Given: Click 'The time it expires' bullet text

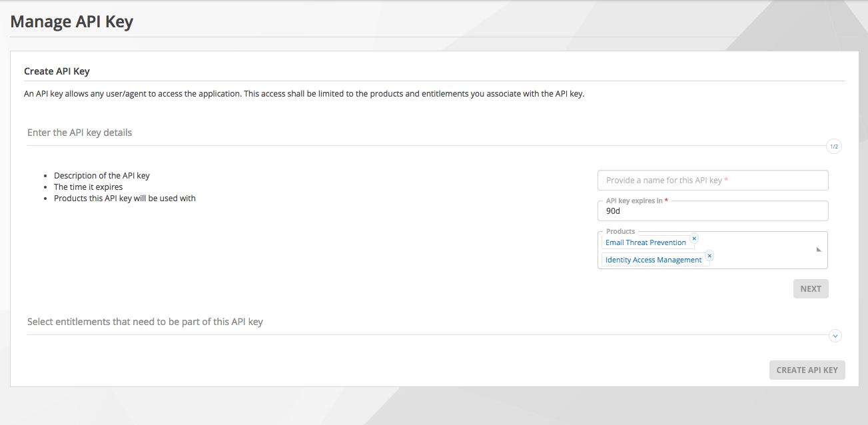Looking at the screenshot, I should (89, 187).
